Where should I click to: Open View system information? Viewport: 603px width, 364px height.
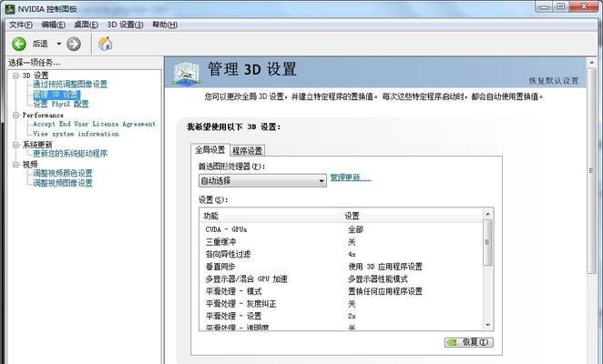[76, 134]
